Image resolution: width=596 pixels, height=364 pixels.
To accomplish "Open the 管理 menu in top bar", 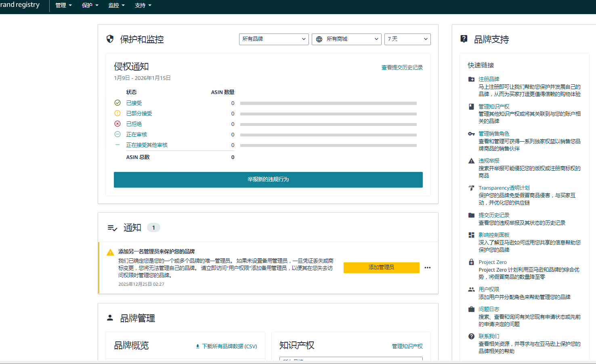I will point(63,6).
